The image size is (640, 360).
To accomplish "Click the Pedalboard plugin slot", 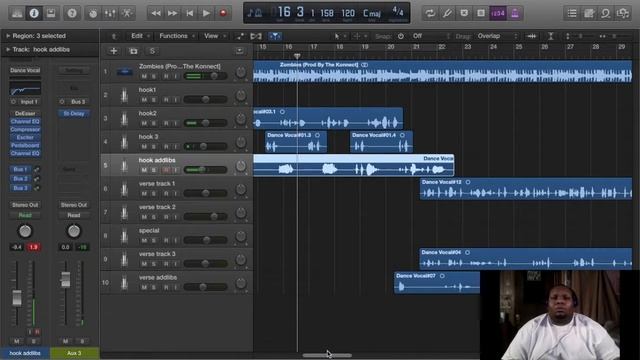I will (25, 145).
